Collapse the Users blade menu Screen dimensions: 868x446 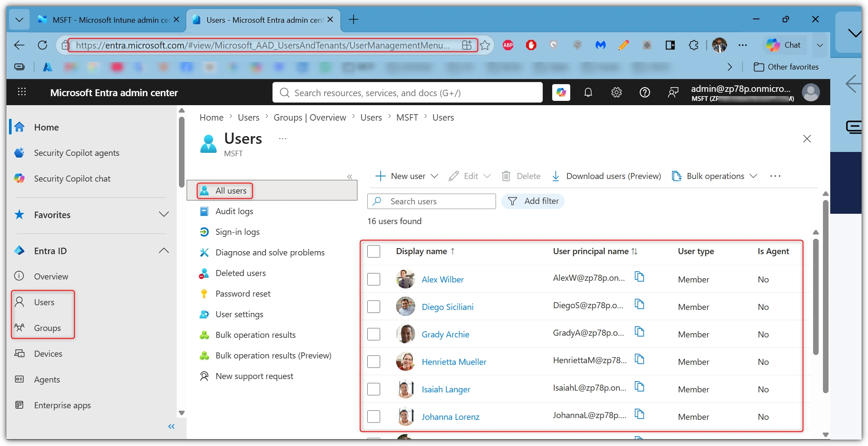[x=350, y=177]
